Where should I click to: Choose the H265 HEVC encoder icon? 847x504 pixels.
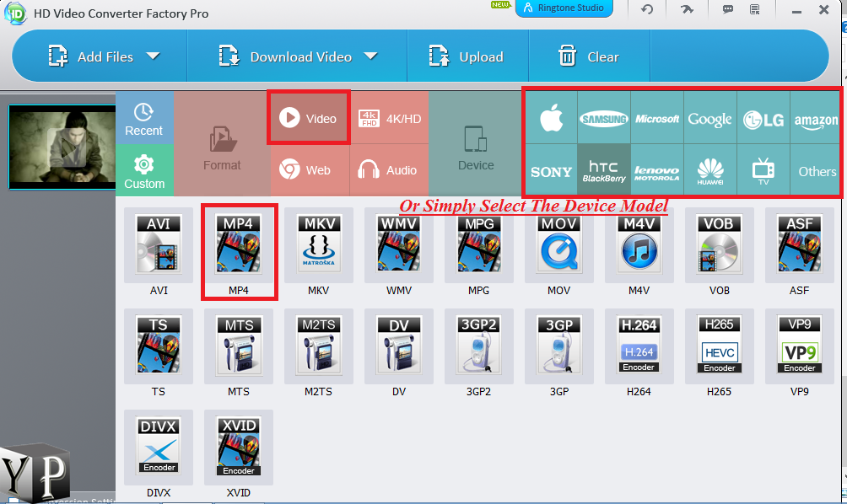[719, 346]
